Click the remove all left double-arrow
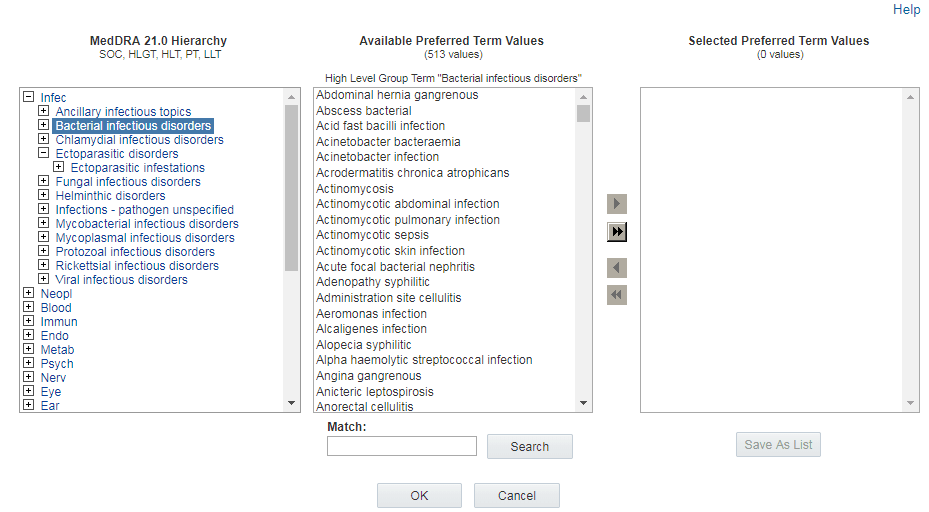The image size is (929, 512). click(617, 295)
